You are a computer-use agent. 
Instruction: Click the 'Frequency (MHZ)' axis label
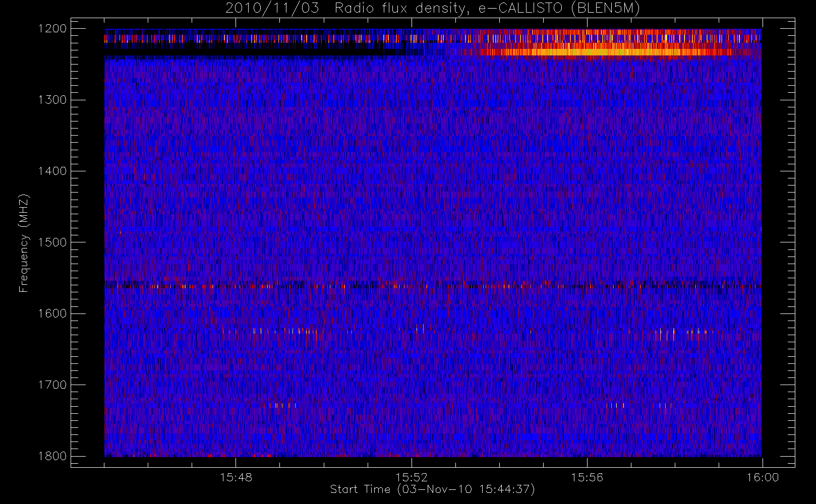coord(24,243)
